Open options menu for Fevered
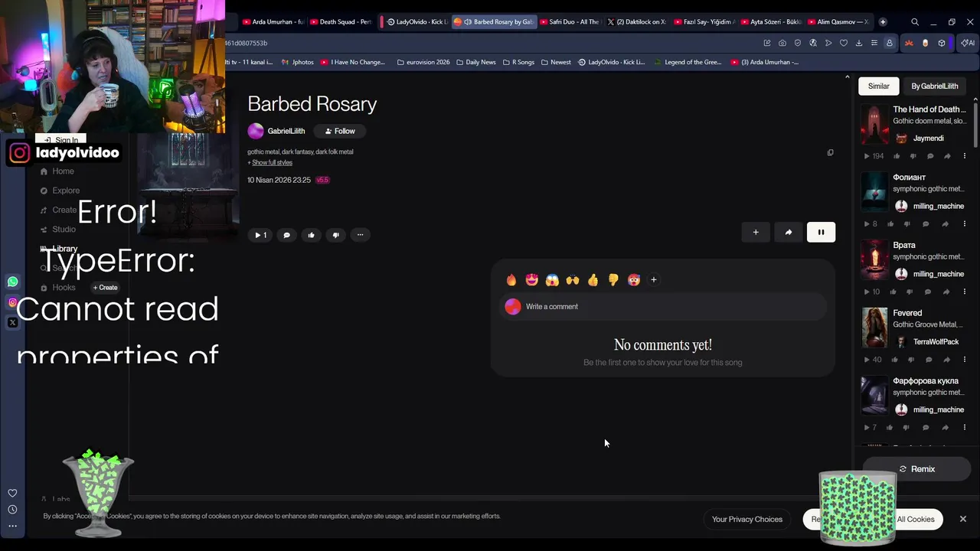 [x=964, y=360]
